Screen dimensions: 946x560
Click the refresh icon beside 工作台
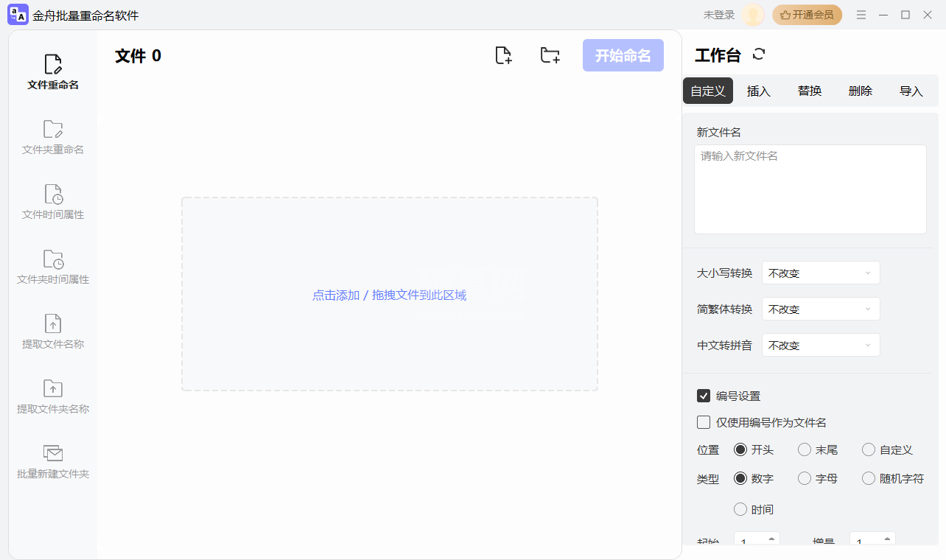759,55
